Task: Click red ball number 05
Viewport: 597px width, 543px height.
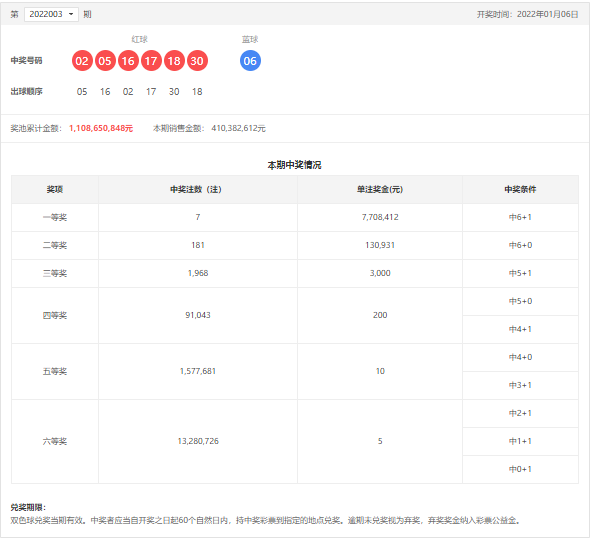Action: (x=105, y=61)
